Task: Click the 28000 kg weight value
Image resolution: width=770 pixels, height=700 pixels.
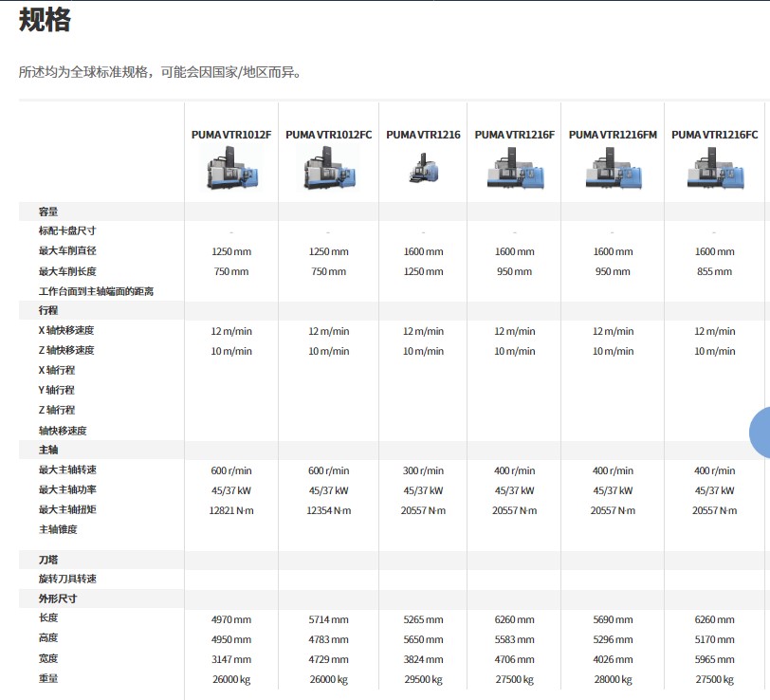Action: pos(613,680)
